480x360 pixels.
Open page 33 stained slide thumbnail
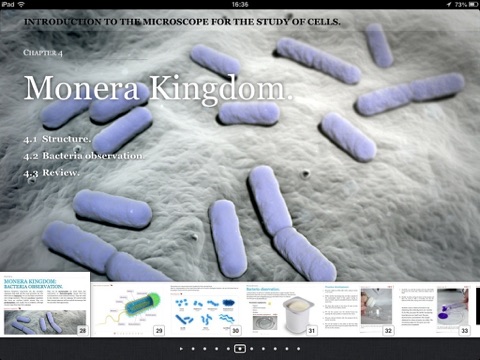[x=435, y=309]
